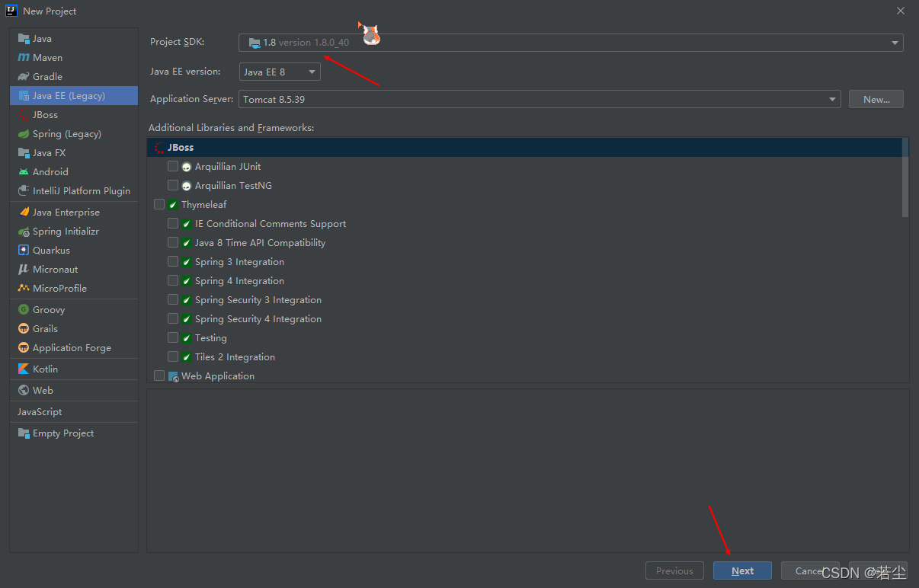
Task: Click the New... server button
Action: (876, 99)
